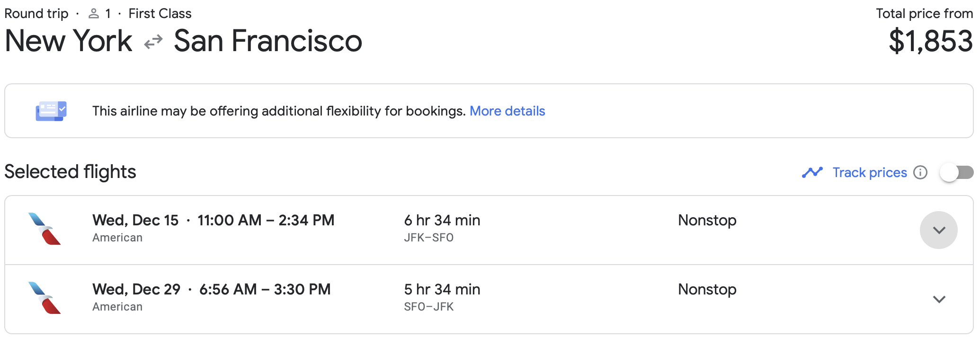Click the New York origin heading
The height and width of the screenshot is (338, 980).
[x=69, y=41]
